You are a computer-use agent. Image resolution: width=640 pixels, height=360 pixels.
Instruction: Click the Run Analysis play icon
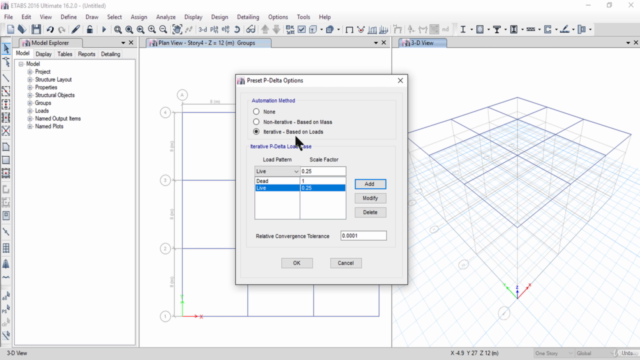point(104,29)
